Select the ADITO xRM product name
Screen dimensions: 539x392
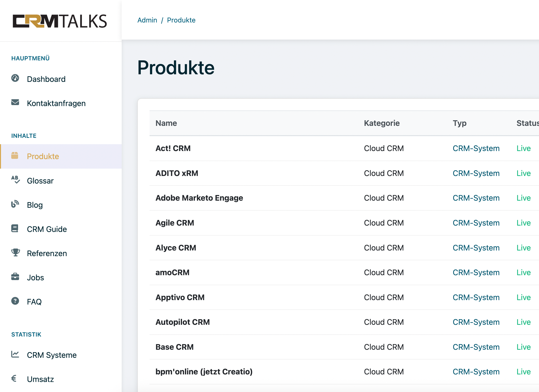(x=177, y=173)
